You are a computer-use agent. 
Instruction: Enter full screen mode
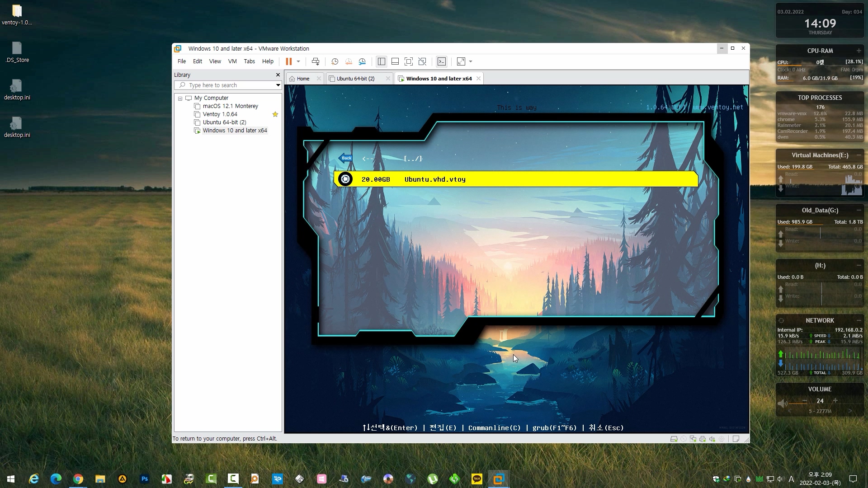click(409, 61)
